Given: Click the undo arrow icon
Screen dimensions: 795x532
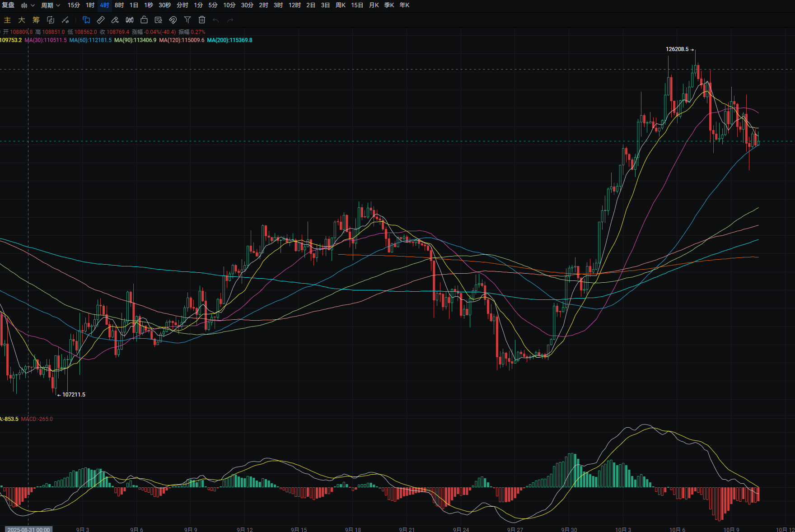Looking at the screenshot, I should [x=216, y=20].
